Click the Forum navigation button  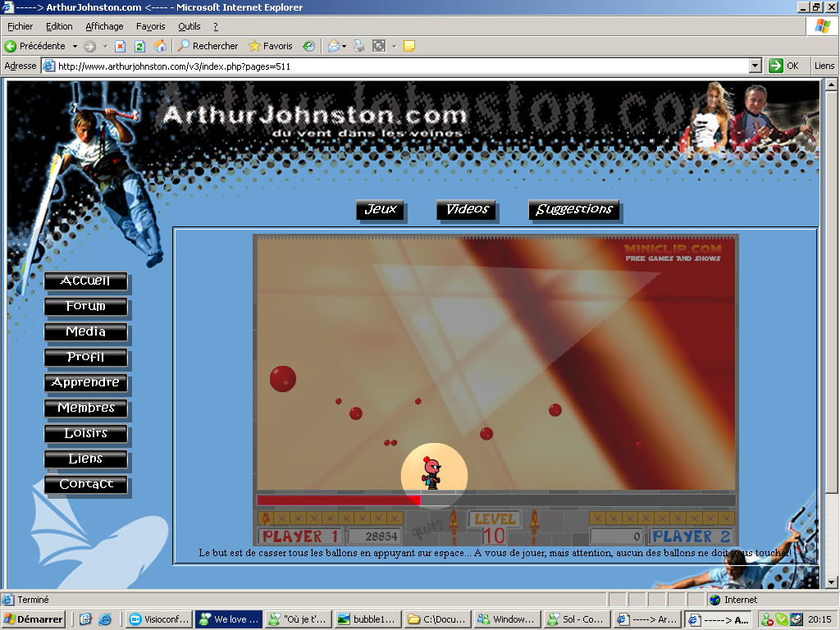point(86,307)
